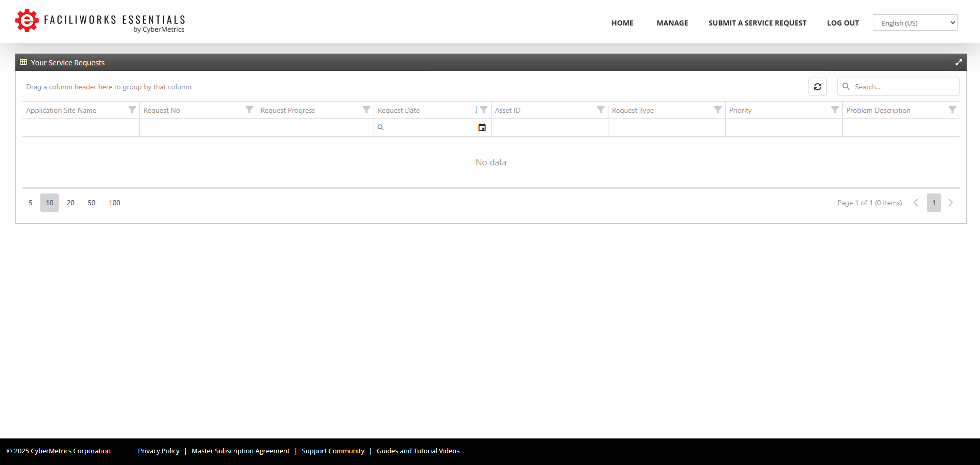Go to the next page arrow
The width and height of the screenshot is (980, 465).
950,203
